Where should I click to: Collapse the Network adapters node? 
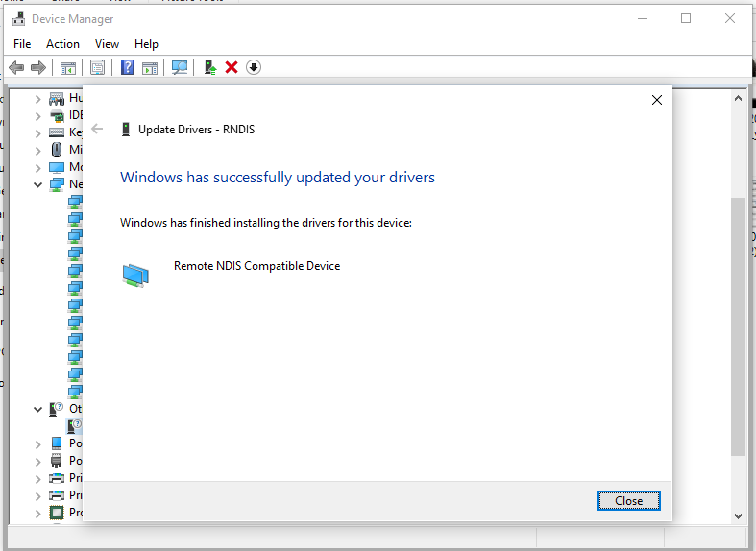pos(38,185)
